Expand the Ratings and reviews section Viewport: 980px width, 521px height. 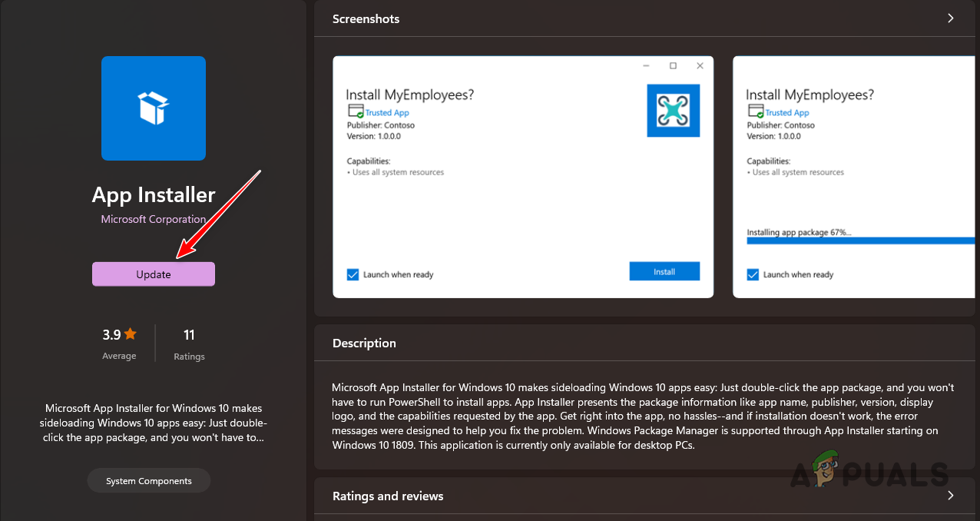950,496
